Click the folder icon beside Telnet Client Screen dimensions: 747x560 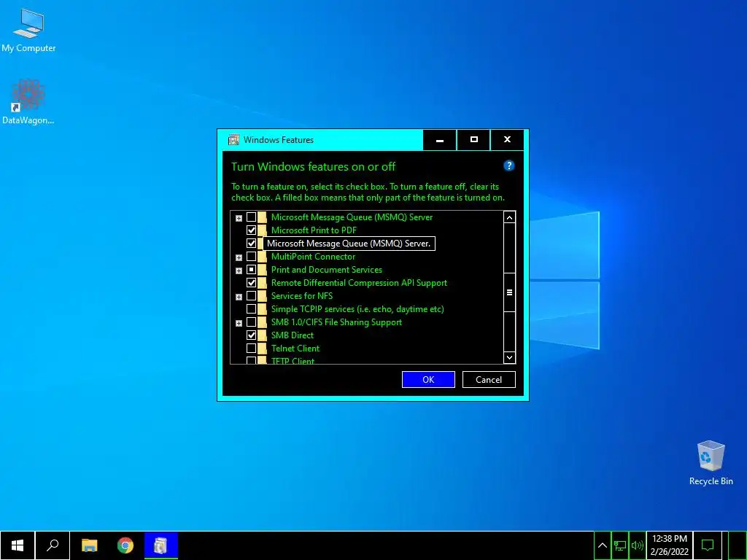pos(262,348)
